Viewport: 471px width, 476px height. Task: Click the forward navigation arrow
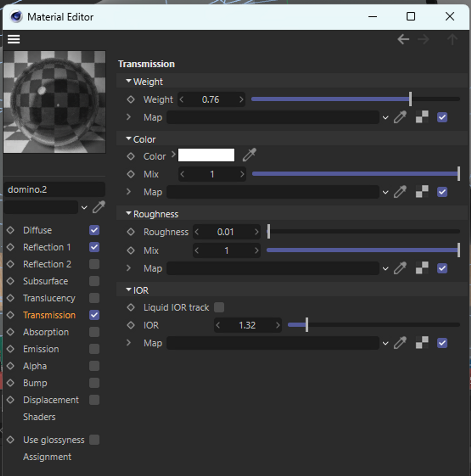(x=423, y=39)
